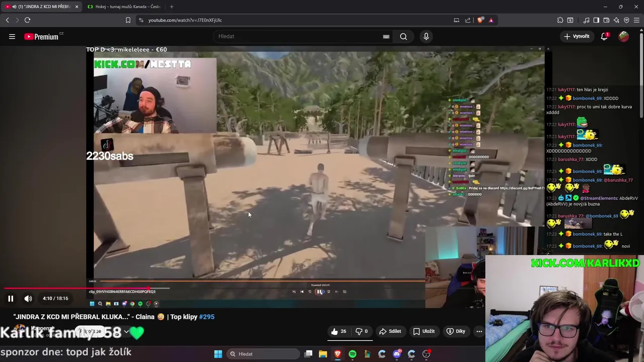Screen dimensions: 644x362
Task: Dislike the video with thumbs down
Action: pyautogui.click(x=362, y=331)
